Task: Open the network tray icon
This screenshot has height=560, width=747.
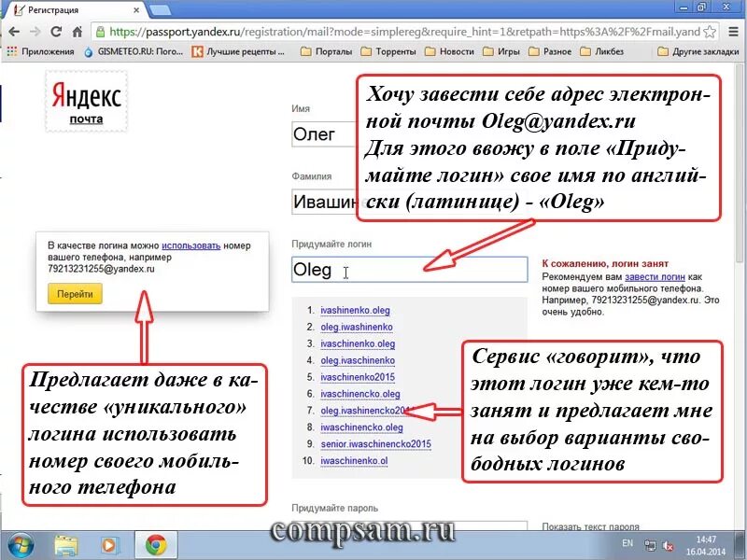Action: [x=650, y=546]
